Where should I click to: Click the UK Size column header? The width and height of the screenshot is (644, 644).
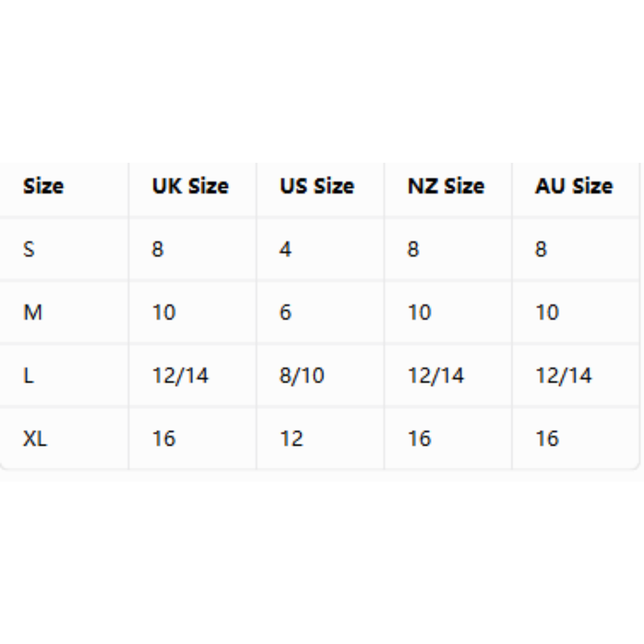tap(191, 187)
